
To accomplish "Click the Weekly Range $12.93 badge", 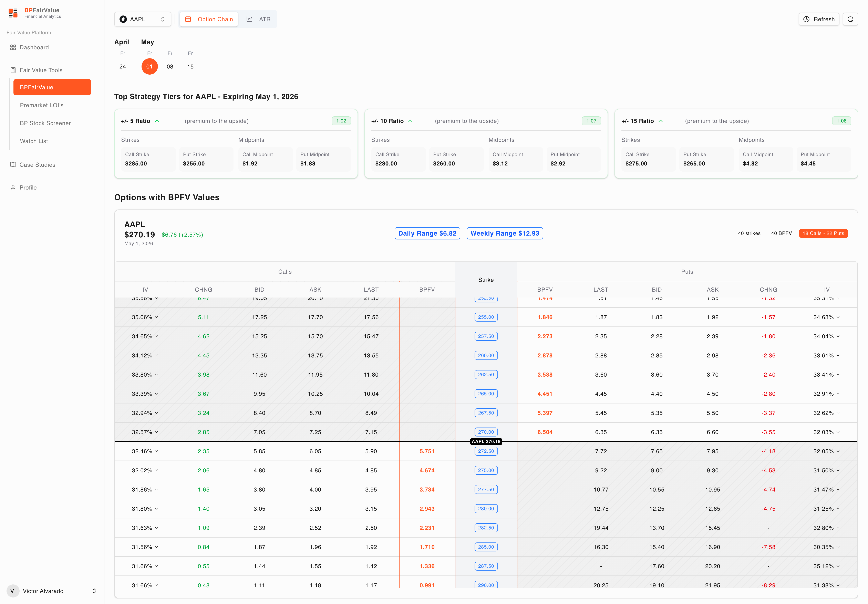I will click(505, 234).
